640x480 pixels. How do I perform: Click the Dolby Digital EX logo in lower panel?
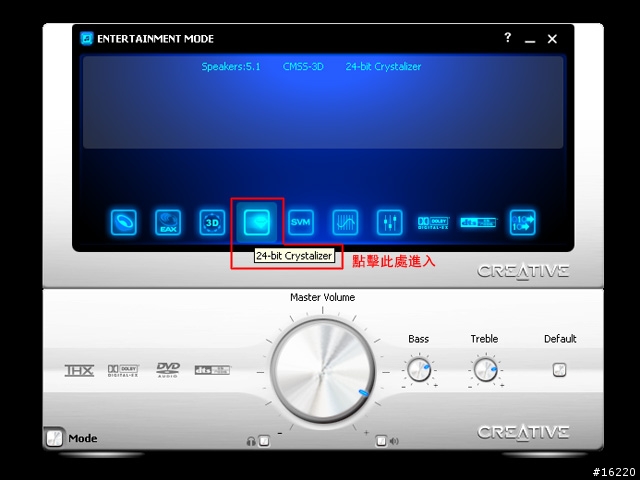tap(123, 371)
